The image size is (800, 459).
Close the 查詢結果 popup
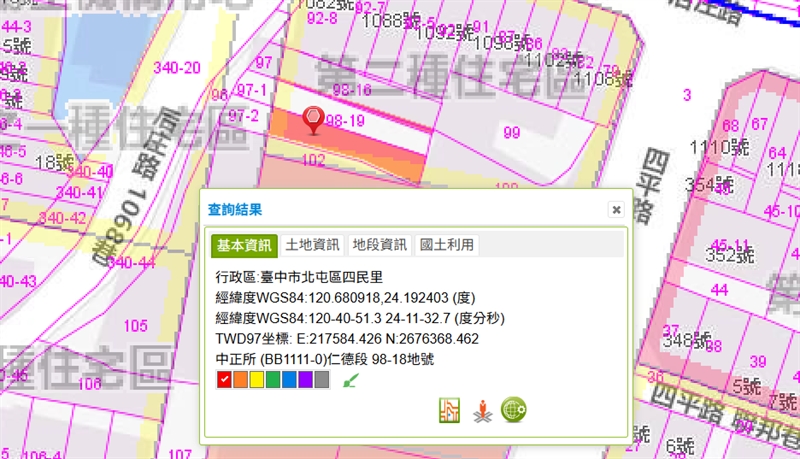(616, 210)
